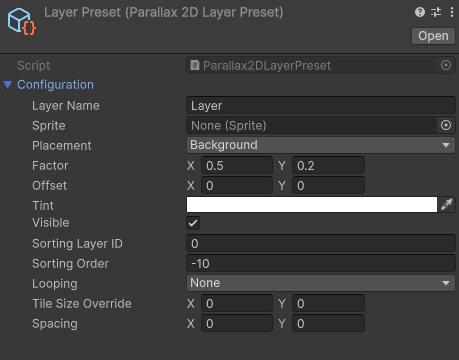Click the X label of Spacing
Image resolution: width=459 pixels, height=360 pixels.
coord(191,324)
